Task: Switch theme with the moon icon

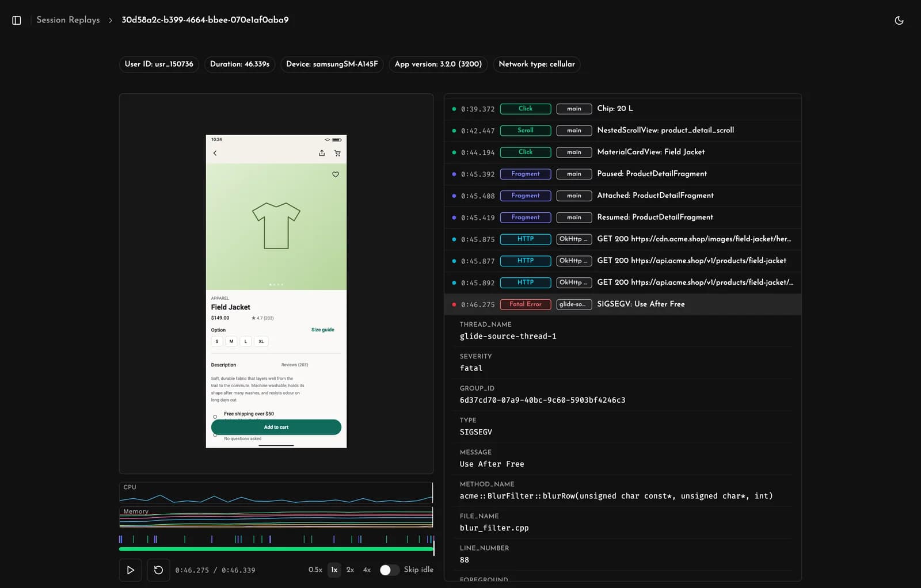Action: tap(899, 20)
